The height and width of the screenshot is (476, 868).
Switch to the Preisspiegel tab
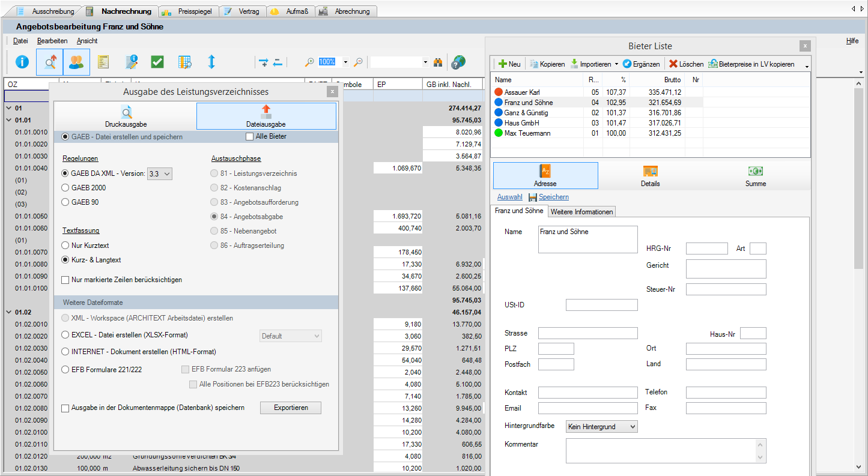click(188, 11)
